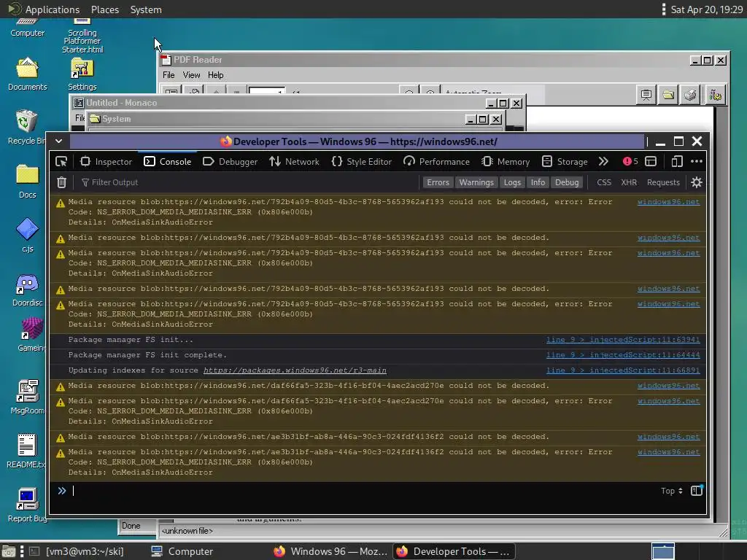Switch to the Performance tab
747x560 pixels.
pyautogui.click(x=436, y=161)
